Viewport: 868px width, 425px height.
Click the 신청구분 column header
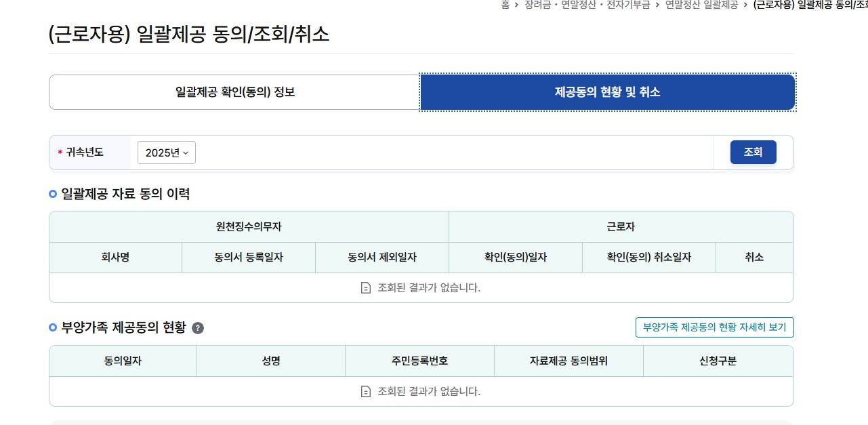(x=718, y=361)
